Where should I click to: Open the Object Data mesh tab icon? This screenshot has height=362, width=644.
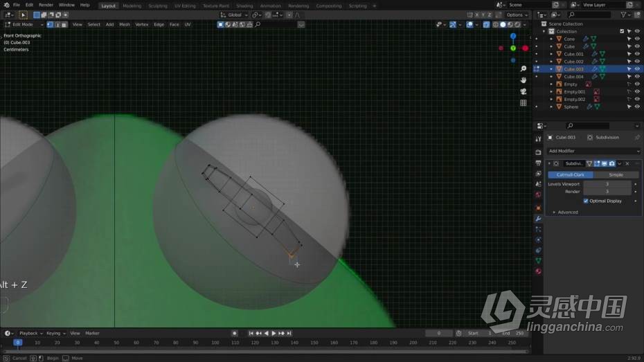pos(538,261)
